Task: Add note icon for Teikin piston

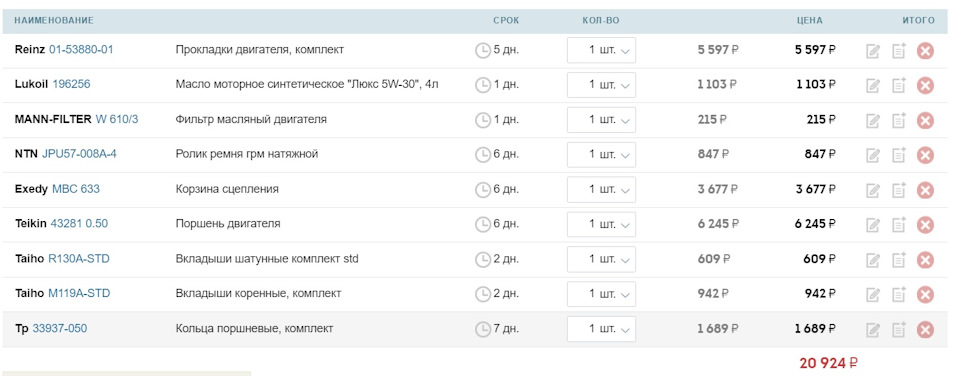Action: point(898,225)
